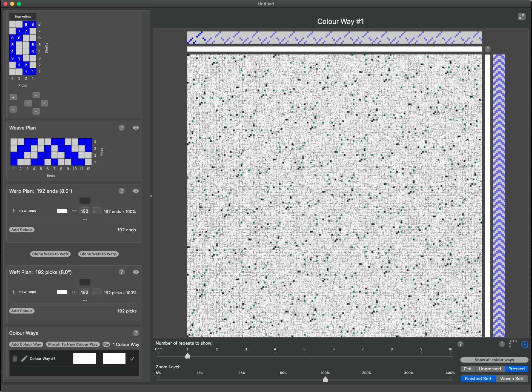This screenshot has height=392, width=532.
Task: Open help for the Colour Ways panel
Action: [136, 333]
